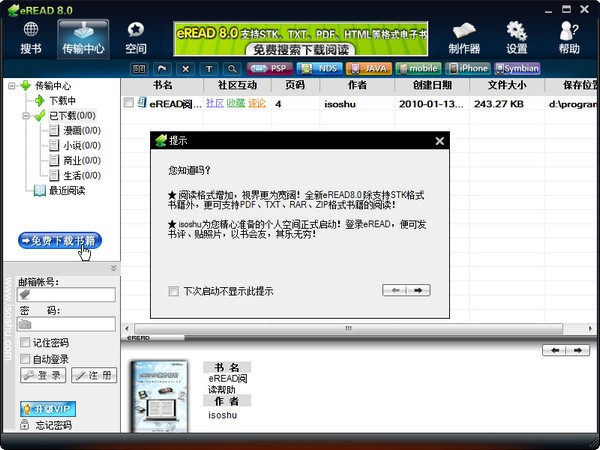600x450 pixels.
Task: Click the 邮箱帐号 input field
Action: pos(66,295)
